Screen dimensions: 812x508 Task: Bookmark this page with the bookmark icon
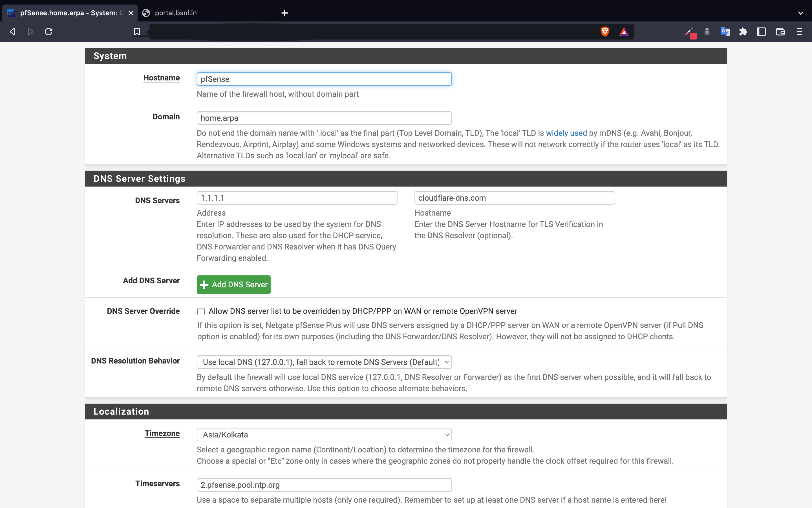137,32
